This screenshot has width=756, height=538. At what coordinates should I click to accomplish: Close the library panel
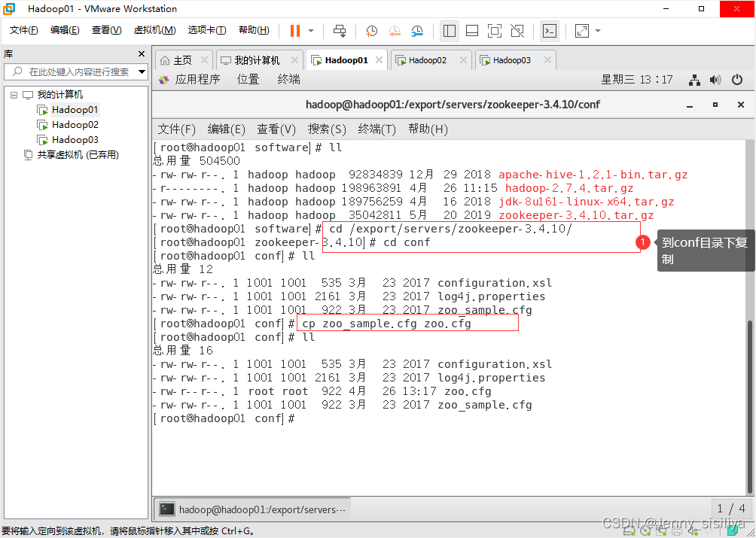pos(142,54)
